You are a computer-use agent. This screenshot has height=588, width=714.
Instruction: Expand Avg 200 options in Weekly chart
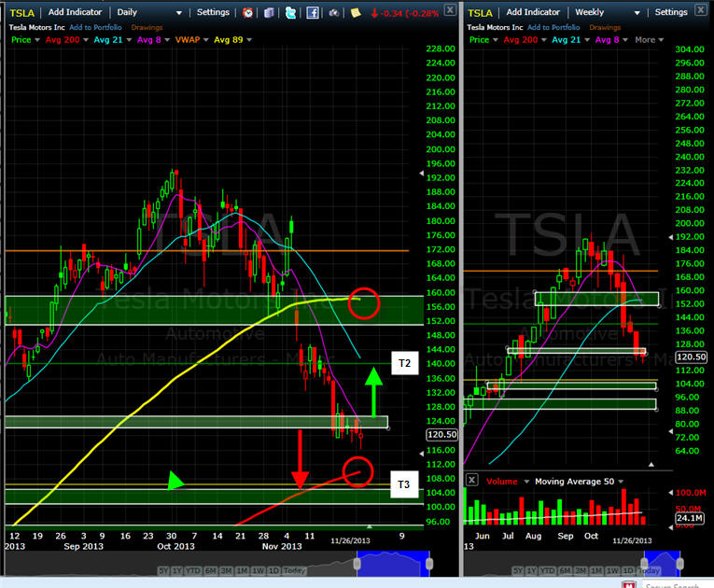click(x=544, y=40)
